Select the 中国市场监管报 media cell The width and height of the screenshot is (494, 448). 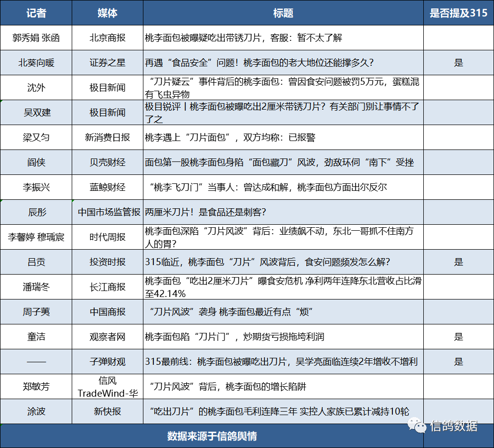point(108,212)
